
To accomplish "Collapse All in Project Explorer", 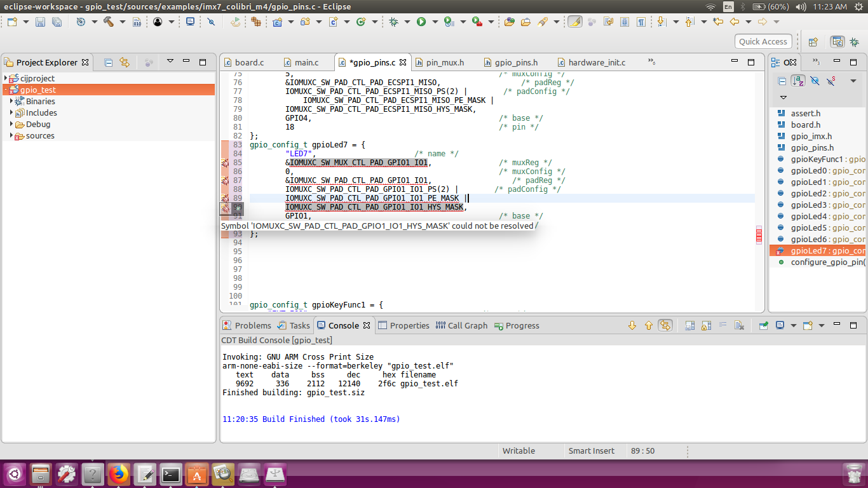I will (x=109, y=62).
